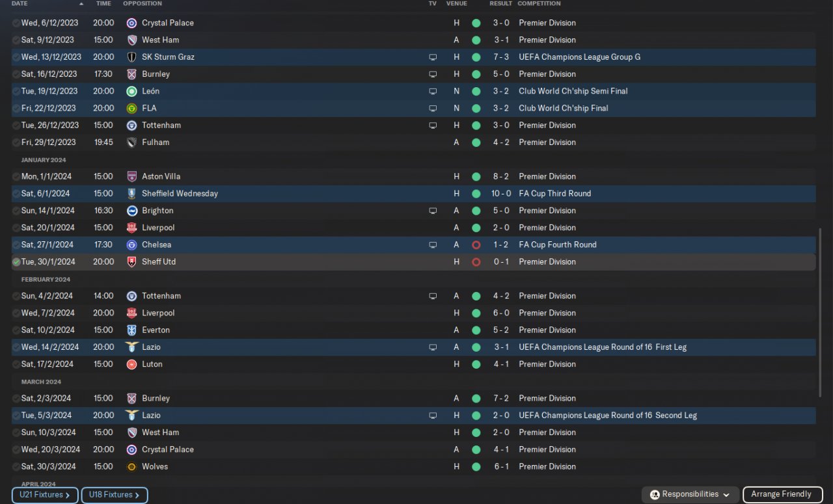833x504 pixels.
Task: Toggle the check circle for the Burnley 16/12/2023 match
Action: (16, 74)
